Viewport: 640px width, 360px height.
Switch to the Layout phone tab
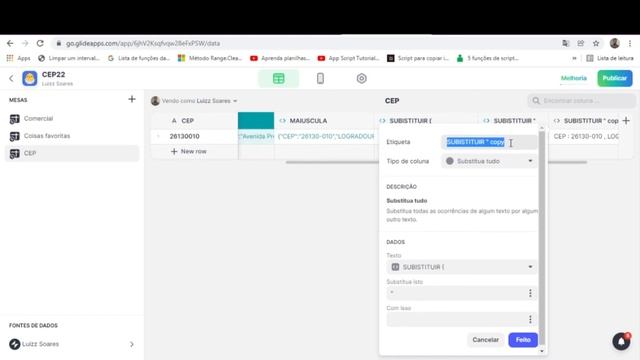point(320,78)
